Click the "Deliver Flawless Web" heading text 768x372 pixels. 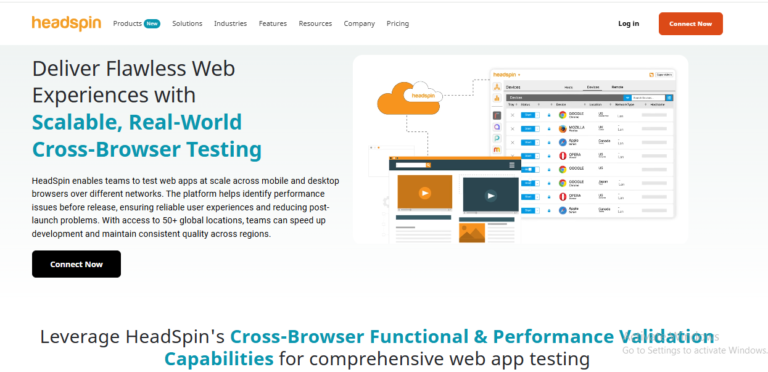click(x=134, y=69)
